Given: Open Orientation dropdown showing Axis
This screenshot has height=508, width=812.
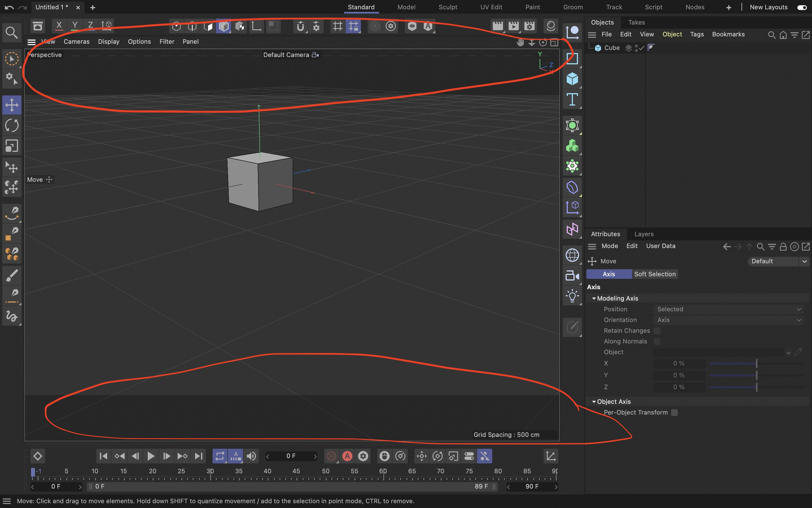Looking at the screenshot, I should click(x=729, y=320).
